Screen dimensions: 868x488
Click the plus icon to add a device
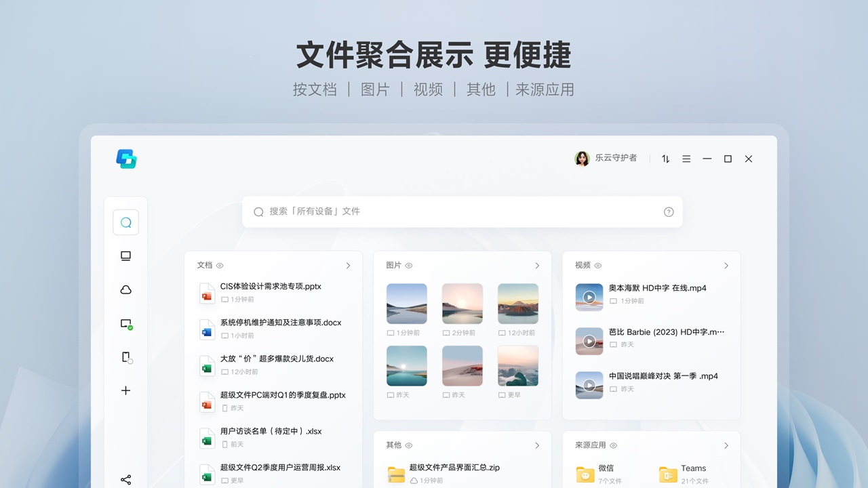pyautogui.click(x=125, y=390)
